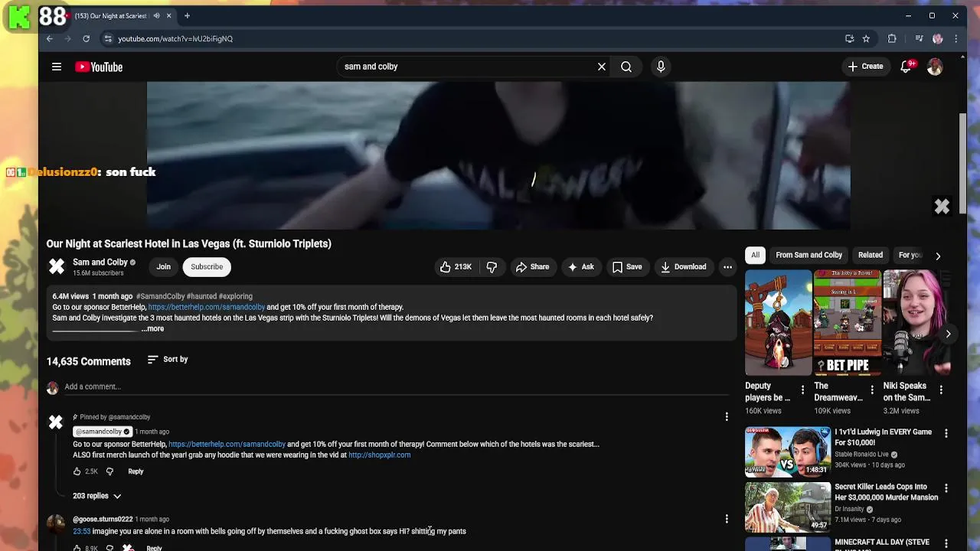The image size is (980, 551).
Task: Open a new browser tab
Action: pos(187,15)
